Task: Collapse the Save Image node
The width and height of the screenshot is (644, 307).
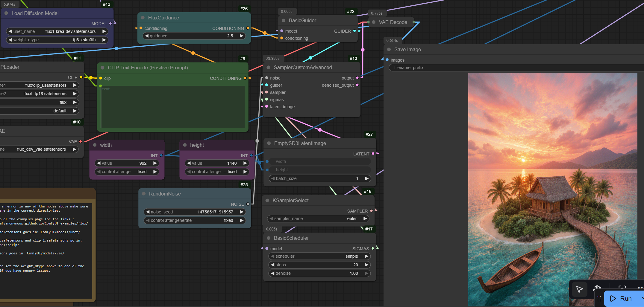Action: click(x=389, y=49)
